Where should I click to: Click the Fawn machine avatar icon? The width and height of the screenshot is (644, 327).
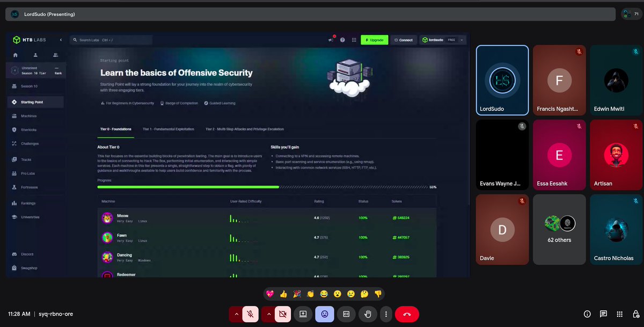107,237
